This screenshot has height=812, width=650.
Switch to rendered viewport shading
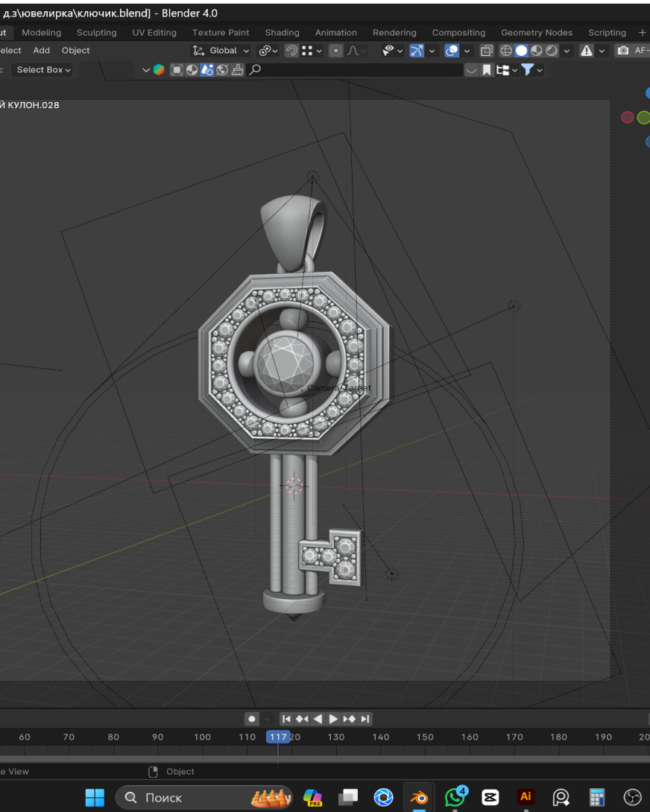click(x=551, y=51)
